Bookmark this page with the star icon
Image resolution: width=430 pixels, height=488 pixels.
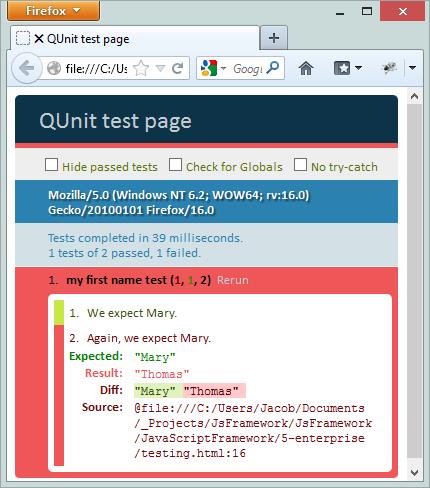click(x=141, y=68)
